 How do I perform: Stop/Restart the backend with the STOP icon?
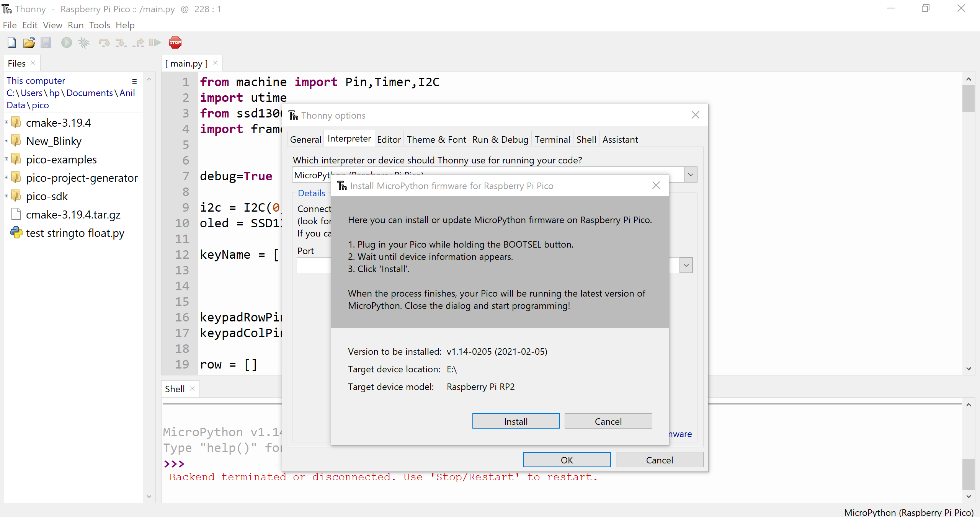[x=175, y=42]
